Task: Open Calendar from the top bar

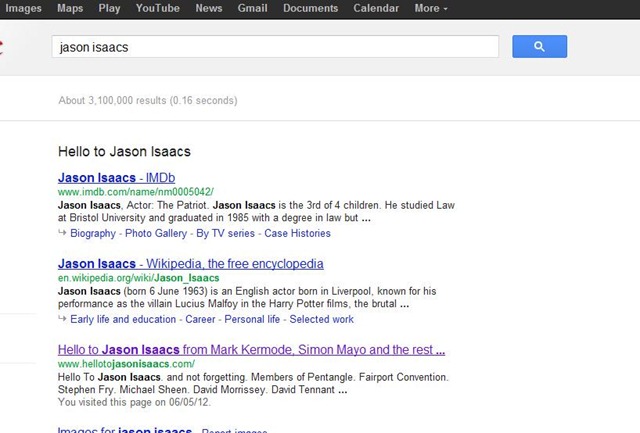Action: coord(376,8)
